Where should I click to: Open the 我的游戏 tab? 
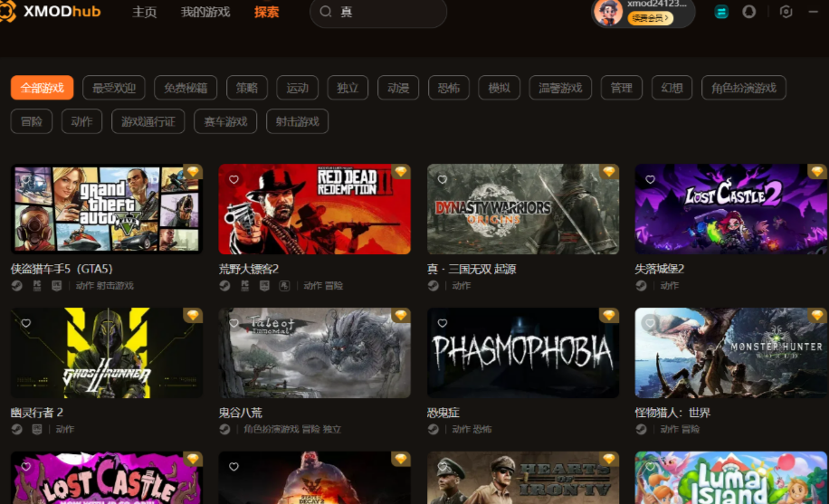coord(205,12)
